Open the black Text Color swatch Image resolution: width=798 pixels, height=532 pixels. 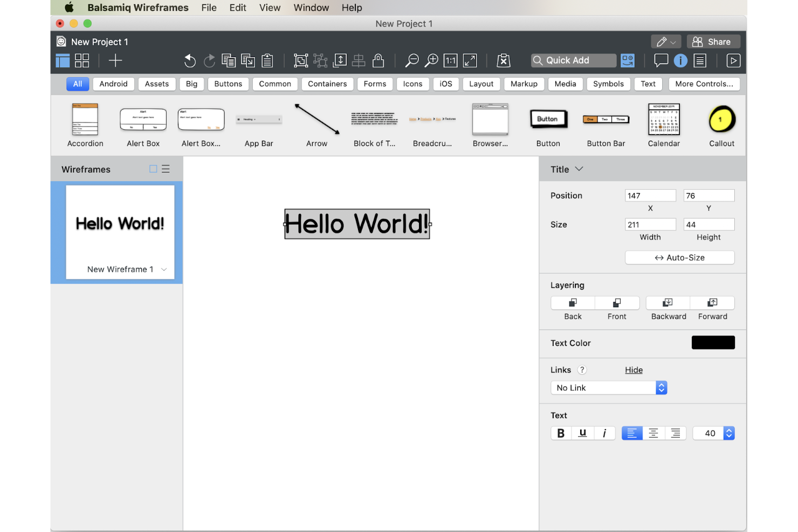click(x=713, y=342)
